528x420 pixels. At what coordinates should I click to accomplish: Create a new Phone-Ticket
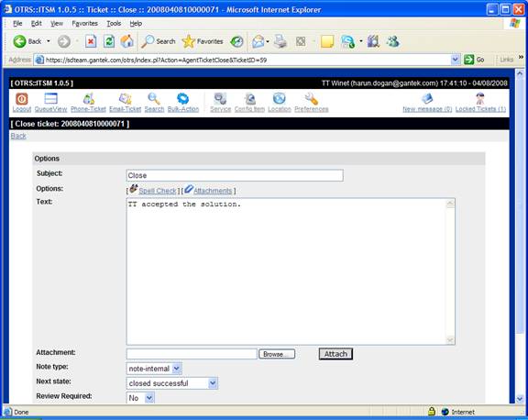coord(89,99)
